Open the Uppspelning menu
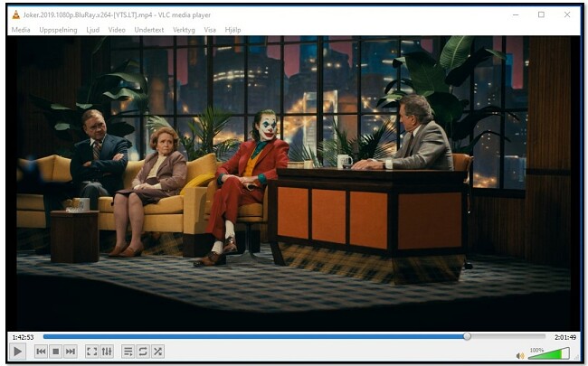The height and width of the screenshot is (366, 588). click(58, 30)
